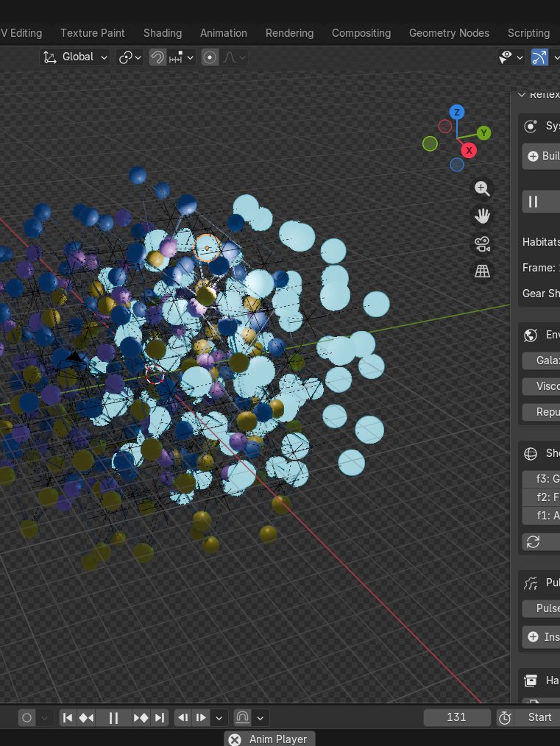Collapse the Reflex panel chevron
The width and height of the screenshot is (560, 746).
(x=522, y=94)
